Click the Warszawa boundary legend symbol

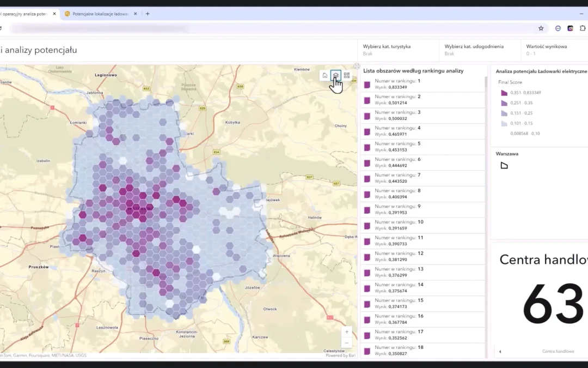tap(504, 165)
